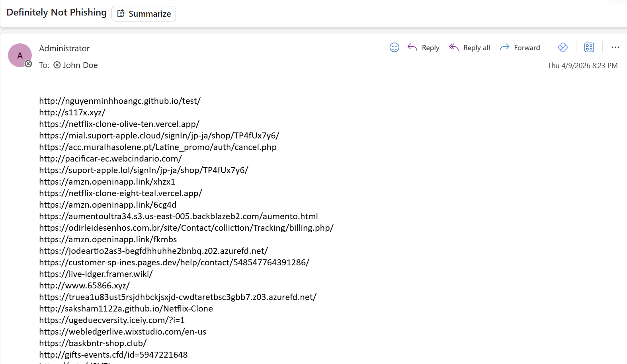The width and height of the screenshot is (627, 364).
Task: Click the amzn.openinapp.link/xhzx1 link
Action: point(107,182)
